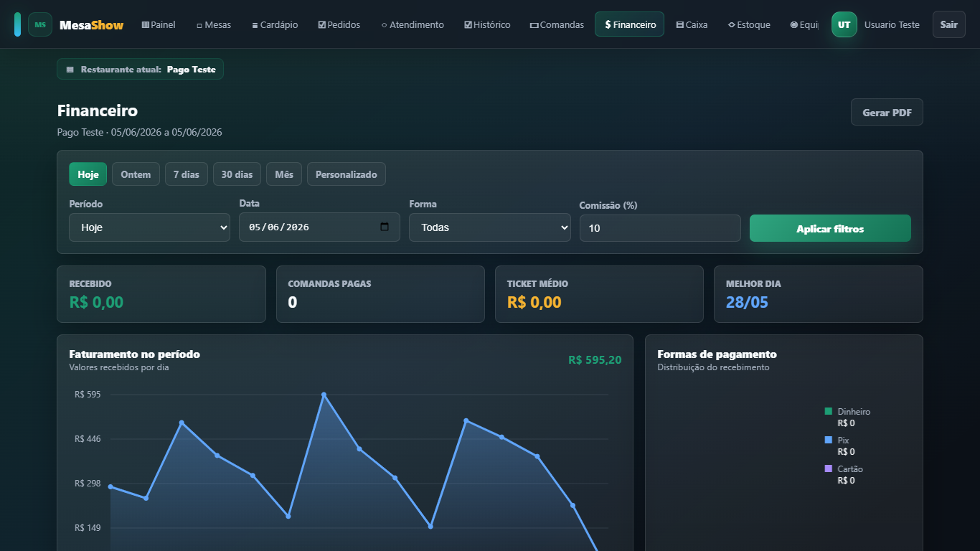This screenshot has height=551, width=980.
Task: Select the Financeiro nav item
Action: pos(629,24)
